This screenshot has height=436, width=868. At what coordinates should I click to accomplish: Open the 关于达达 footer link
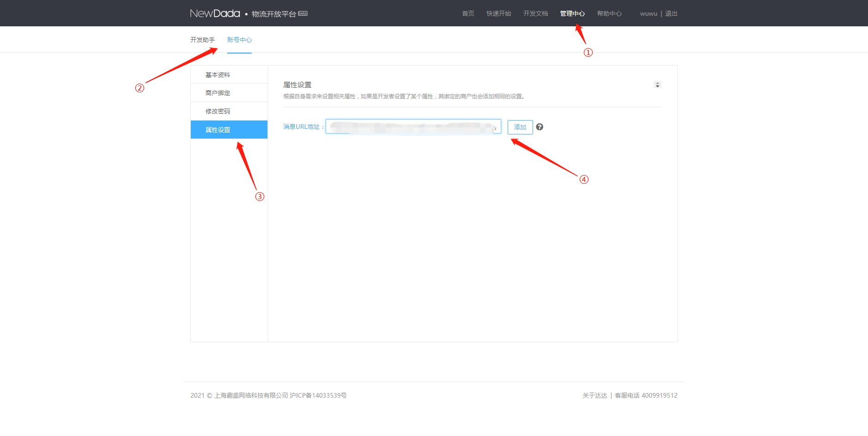595,395
